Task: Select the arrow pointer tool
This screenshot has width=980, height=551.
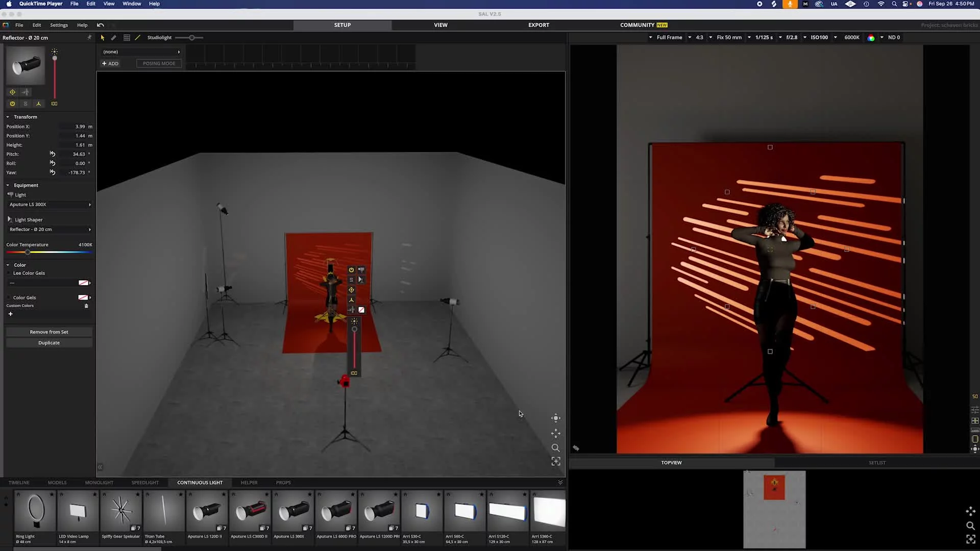Action: click(x=103, y=38)
